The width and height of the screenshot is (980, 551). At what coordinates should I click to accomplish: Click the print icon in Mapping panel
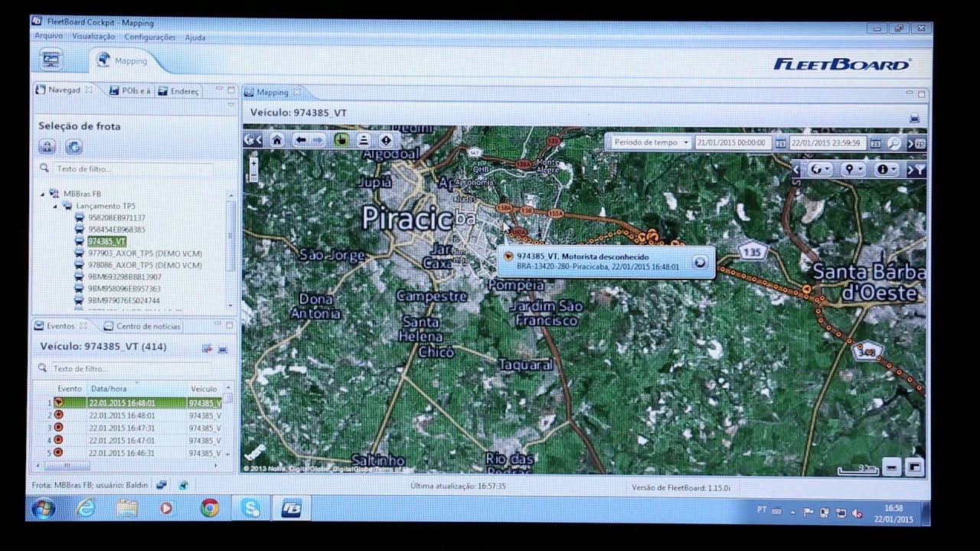click(913, 118)
